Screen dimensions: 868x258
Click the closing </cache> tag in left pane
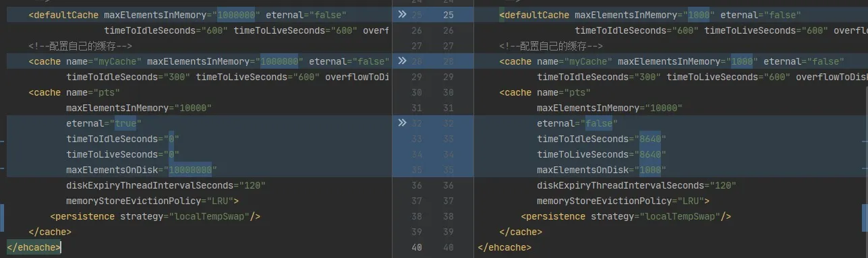tap(50, 232)
